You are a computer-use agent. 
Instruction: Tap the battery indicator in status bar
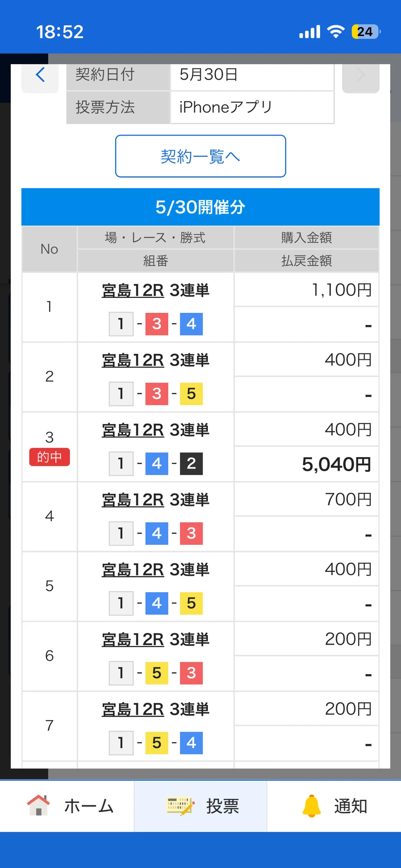(x=366, y=32)
